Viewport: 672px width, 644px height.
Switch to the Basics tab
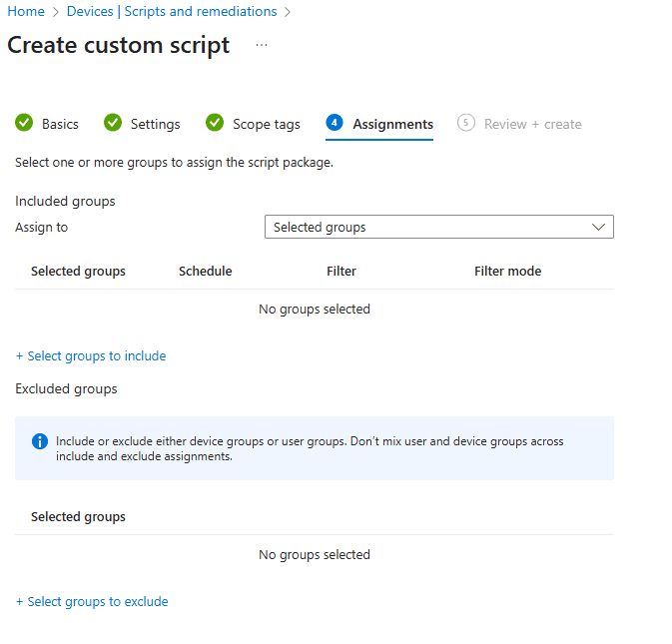pyautogui.click(x=60, y=125)
